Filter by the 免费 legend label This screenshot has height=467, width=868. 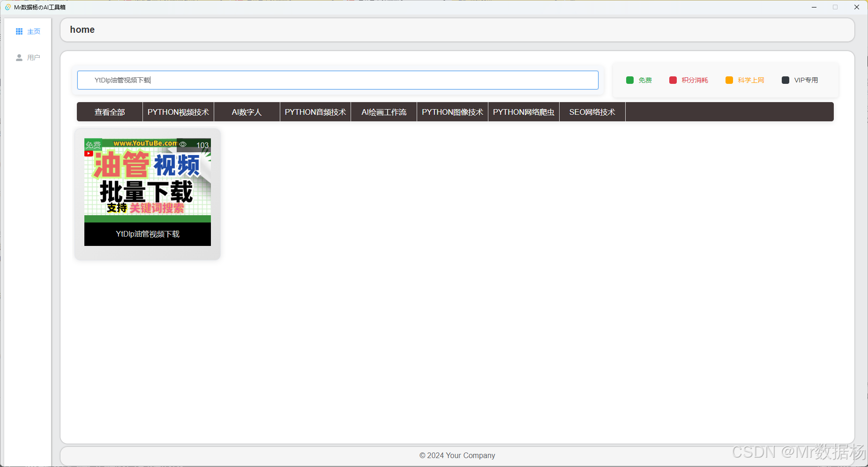tap(645, 80)
